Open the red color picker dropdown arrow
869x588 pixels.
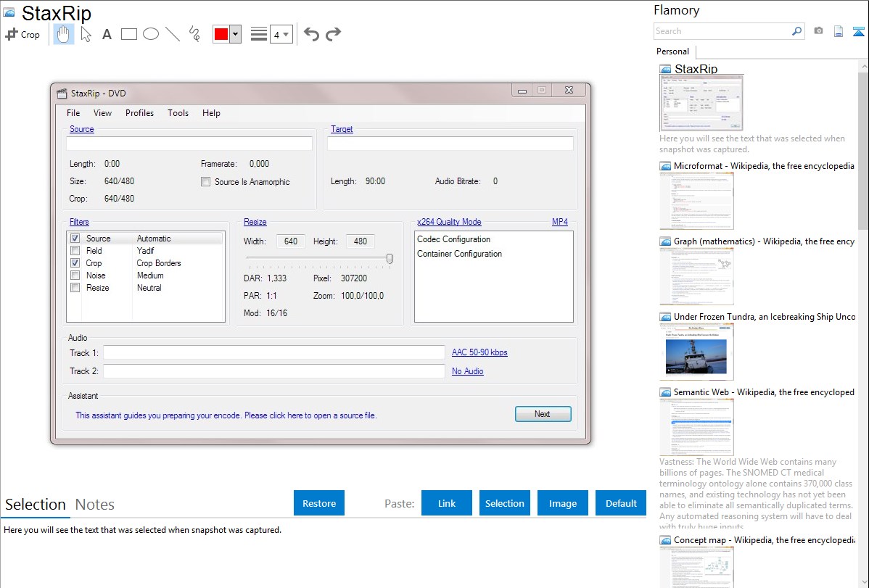pyautogui.click(x=236, y=34)
